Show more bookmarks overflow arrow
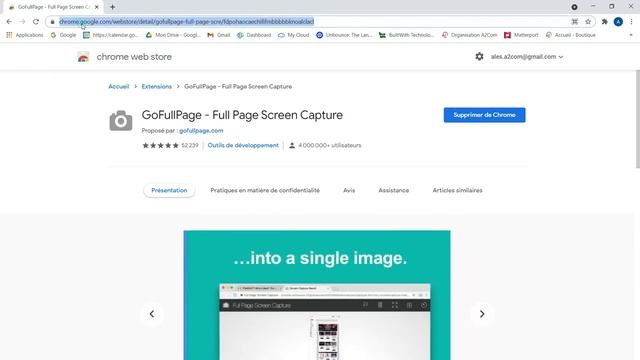 click(x=631, y=35)
